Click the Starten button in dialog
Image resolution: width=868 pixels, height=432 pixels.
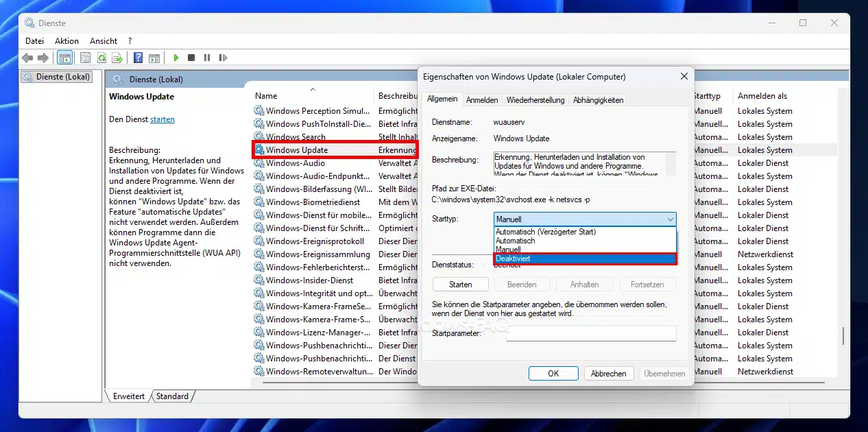pos(460,285)
